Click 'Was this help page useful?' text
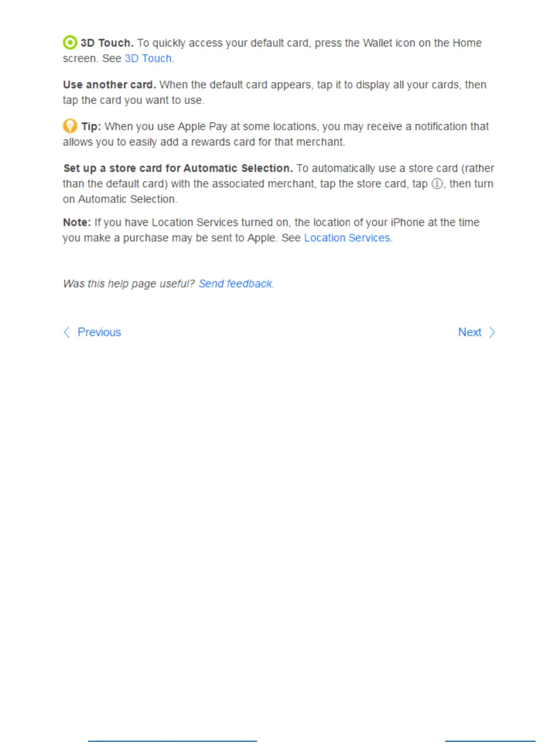 pyautogui.click(x=129, y=284)
